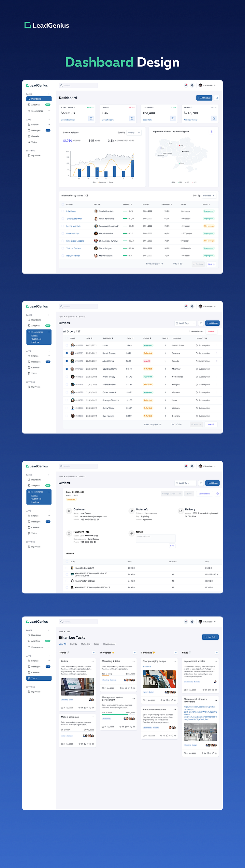Open Invoices submenu on All Orders screen sidebar
Screen dimensions: 245x868
36,342
